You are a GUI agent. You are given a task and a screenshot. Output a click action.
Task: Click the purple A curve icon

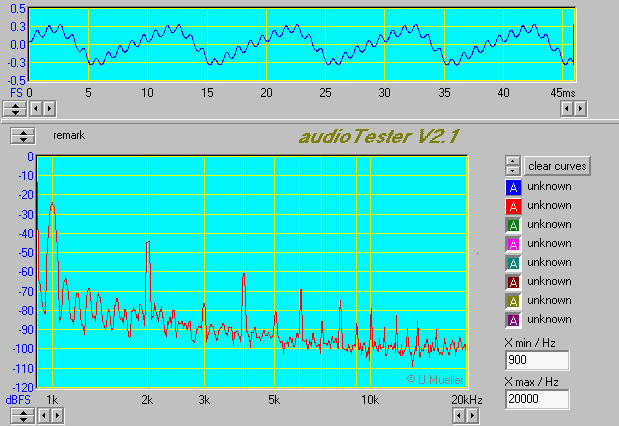[513, 320]
